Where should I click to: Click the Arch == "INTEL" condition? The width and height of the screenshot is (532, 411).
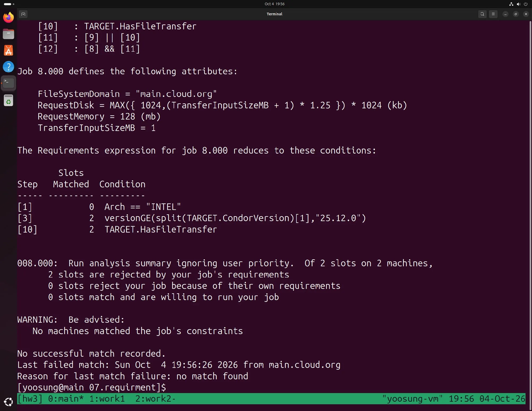tap(142, 207)
